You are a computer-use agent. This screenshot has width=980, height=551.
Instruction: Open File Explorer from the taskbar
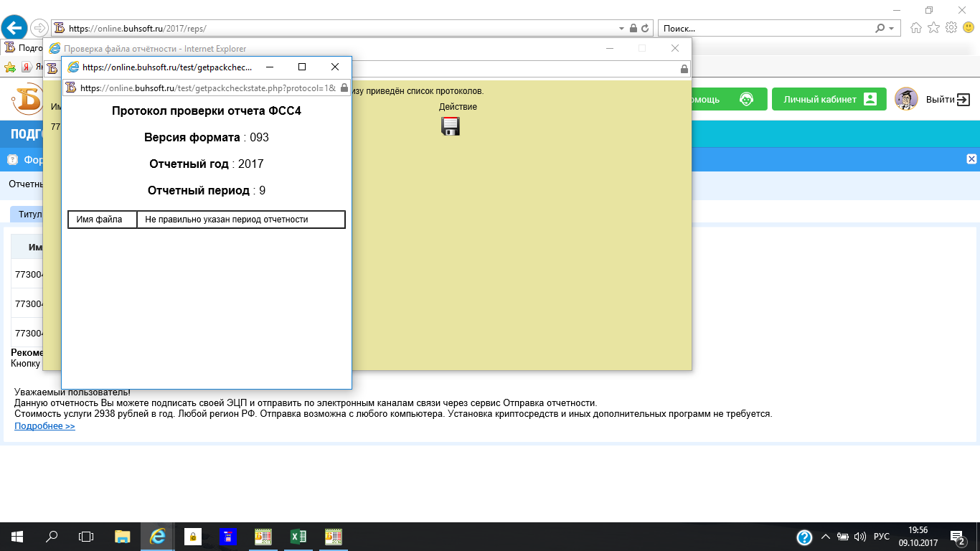coord(123,537)
